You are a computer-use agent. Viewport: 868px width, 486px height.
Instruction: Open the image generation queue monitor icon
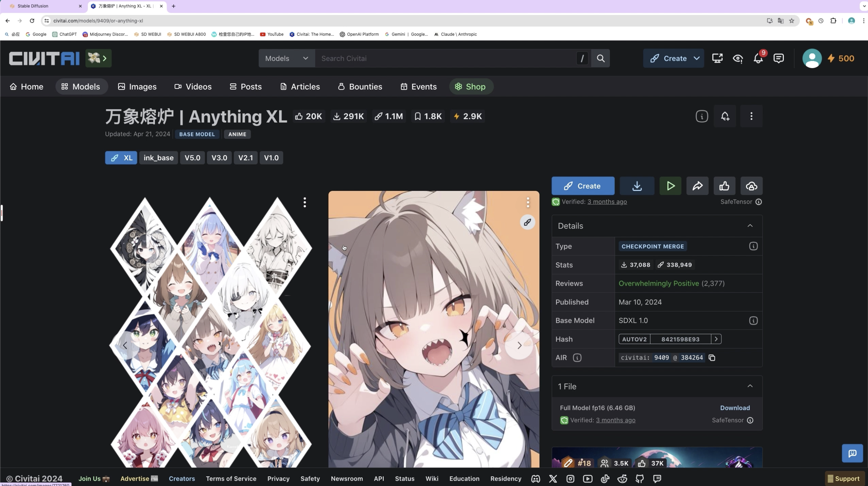(717, 58)
